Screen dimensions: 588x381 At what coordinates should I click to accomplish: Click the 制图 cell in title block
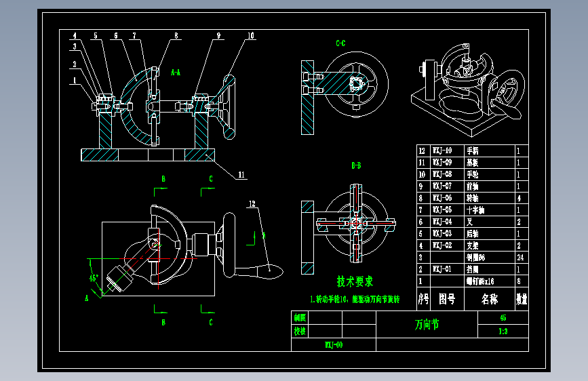point(300,318)
